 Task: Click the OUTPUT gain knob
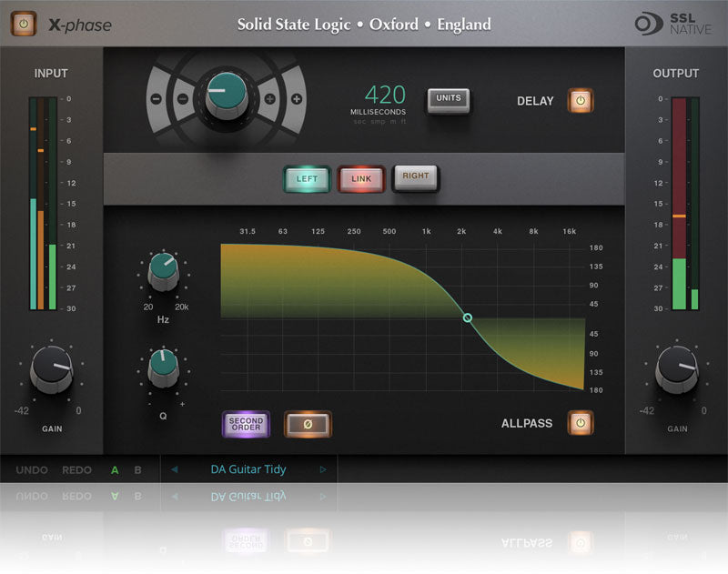click(677, 369)
